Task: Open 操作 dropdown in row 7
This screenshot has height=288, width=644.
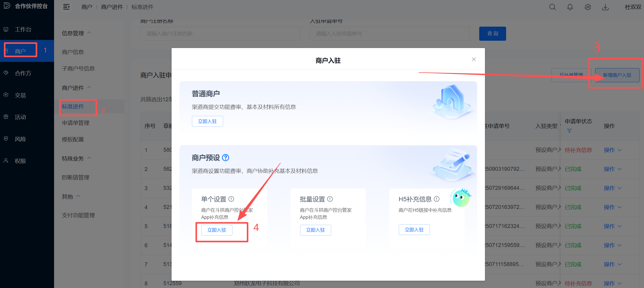Action: point(613,265)
